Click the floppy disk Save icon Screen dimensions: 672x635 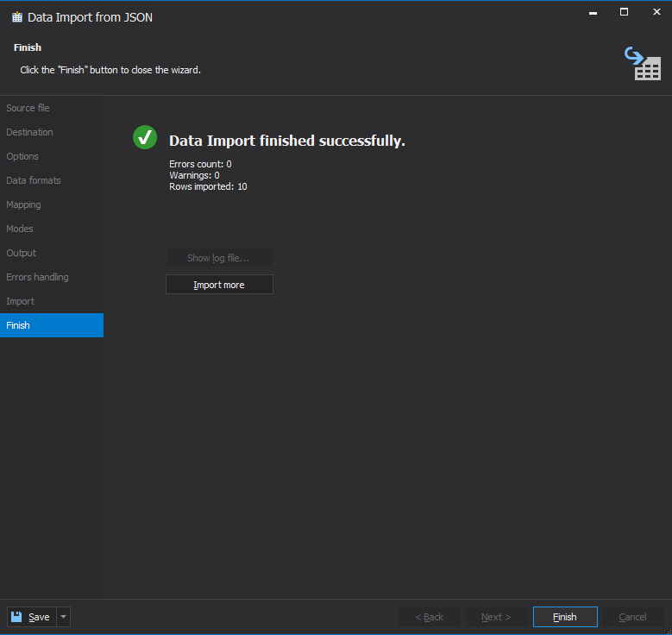tap(16, 617)
